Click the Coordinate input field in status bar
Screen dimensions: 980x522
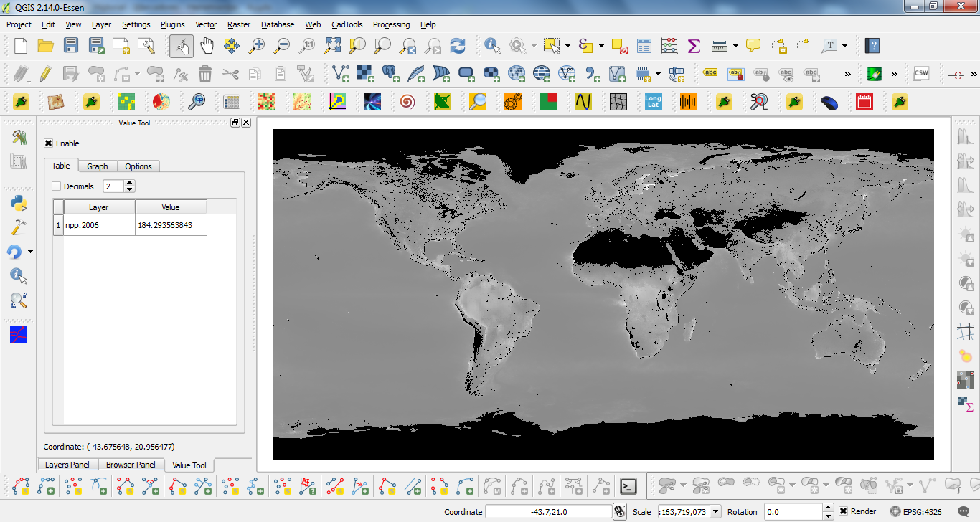(x=548, y=511)
